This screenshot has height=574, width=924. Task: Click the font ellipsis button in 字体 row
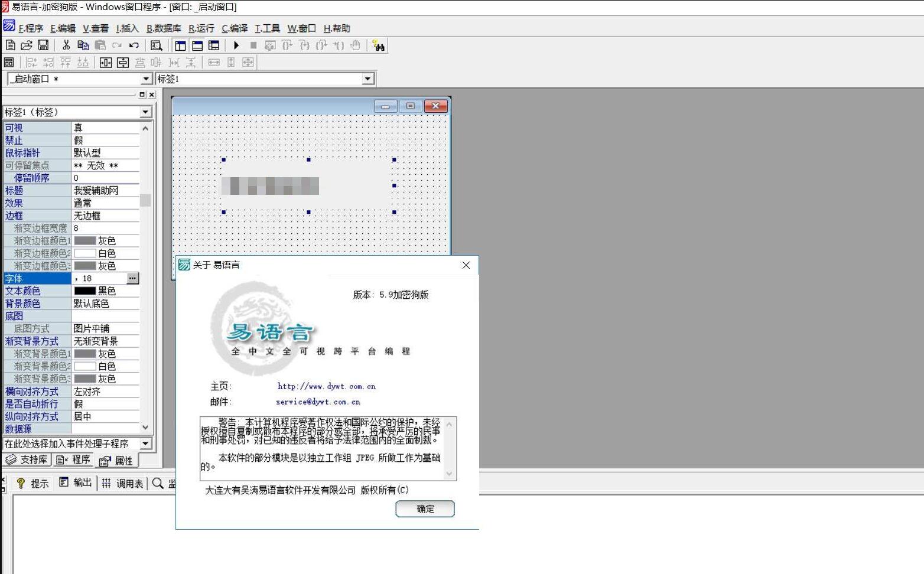tap(132, 278)
